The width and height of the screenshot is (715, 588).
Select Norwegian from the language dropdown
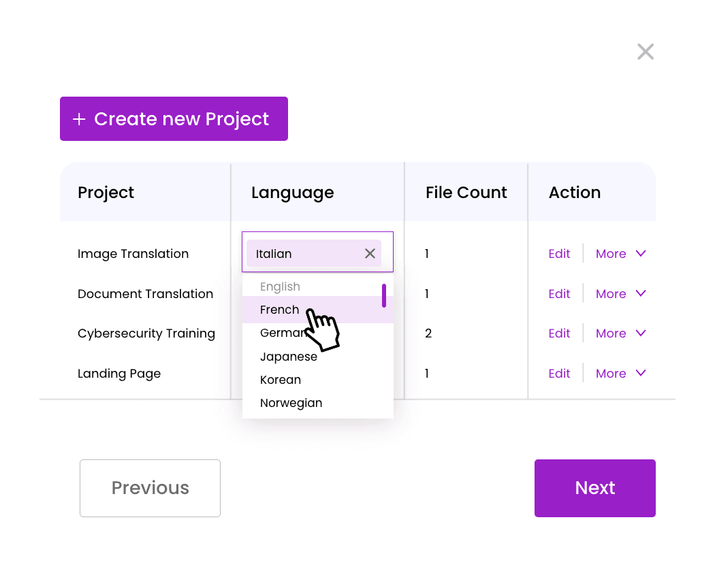291,402
